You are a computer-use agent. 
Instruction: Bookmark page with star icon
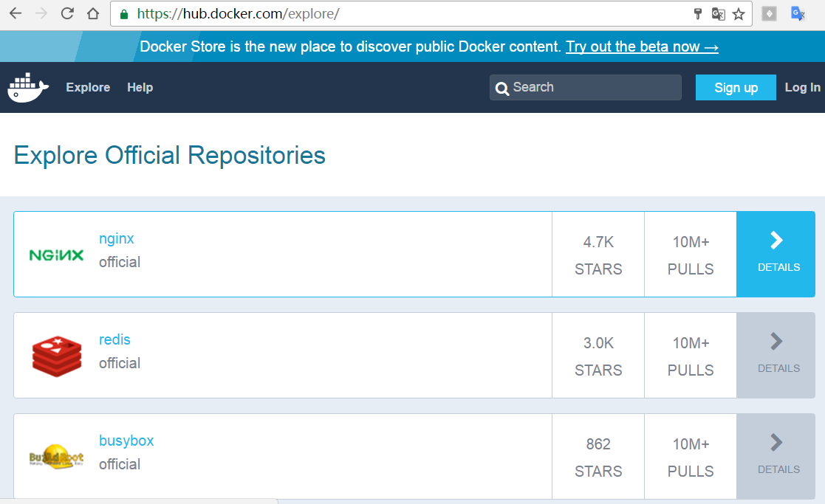click(739, 14)
